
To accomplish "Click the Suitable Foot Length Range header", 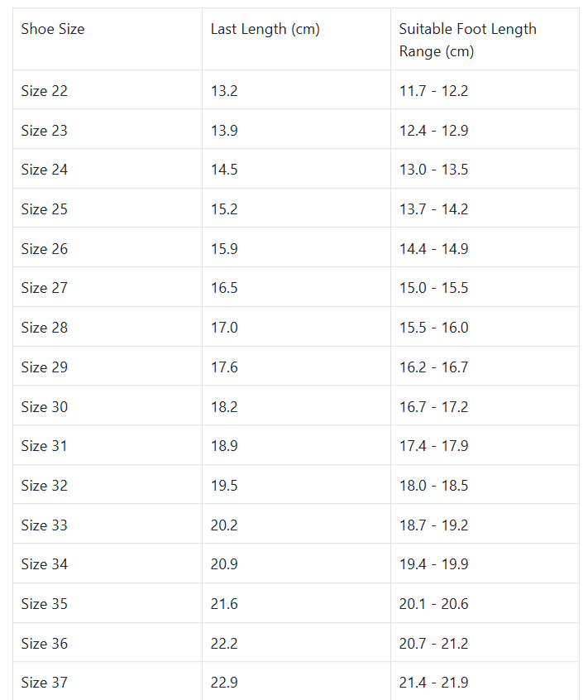I will (467, 40).
